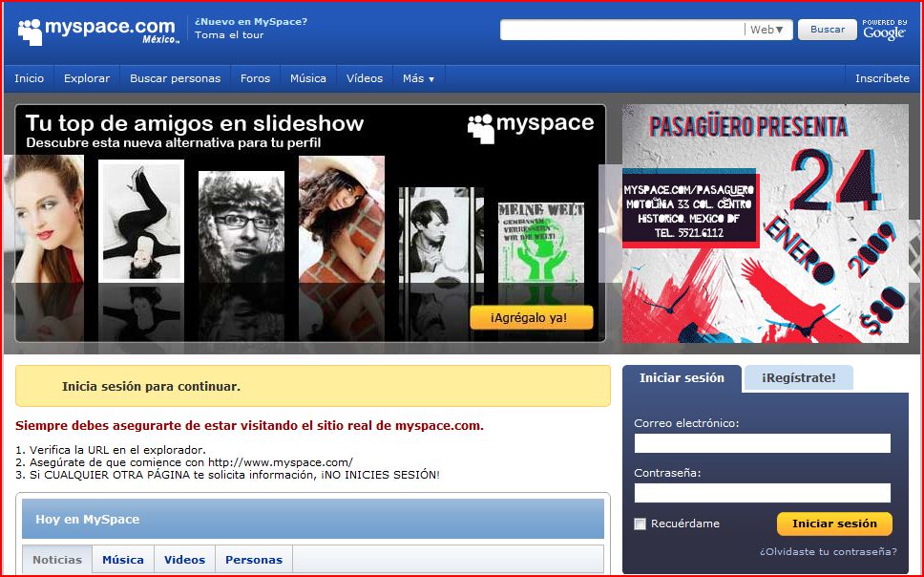The width and height of the screenshot is (924, 577).
Task: Open Explorar in the navigation bar
Action: tap(87, 78)
